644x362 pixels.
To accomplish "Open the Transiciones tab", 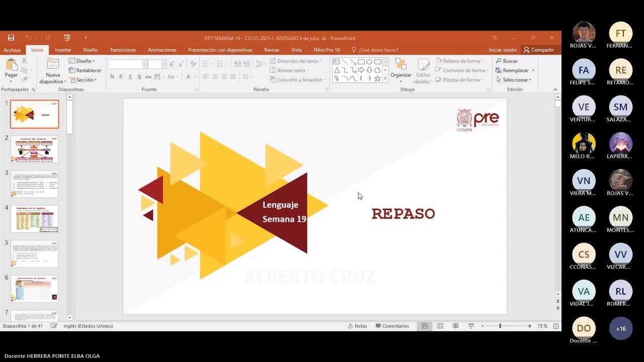I will (x=123, y=50).
